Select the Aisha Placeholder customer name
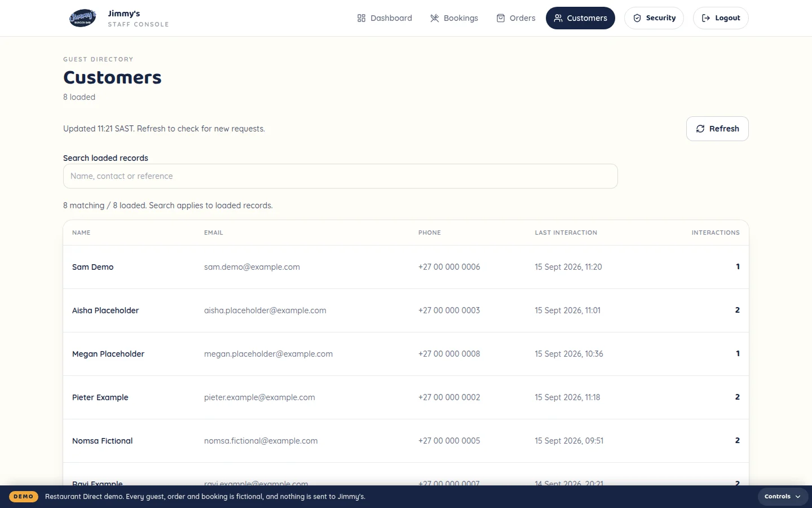 click(105, 310)
